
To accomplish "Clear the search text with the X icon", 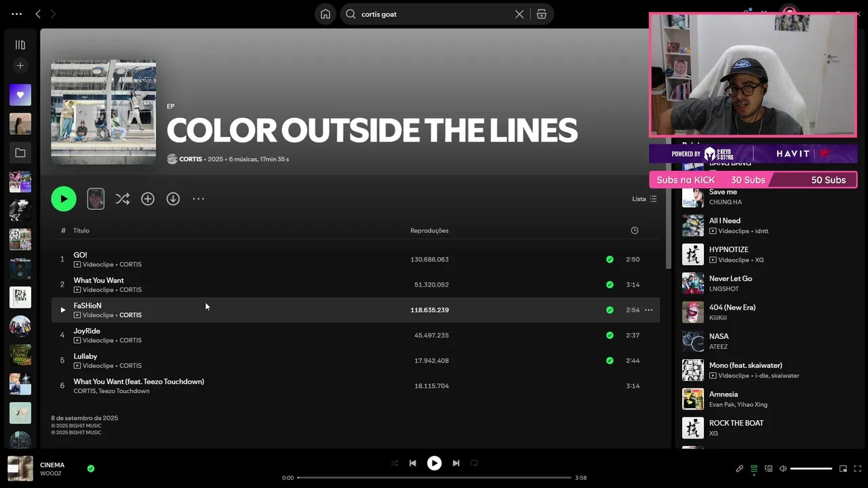I will (519, 14).
